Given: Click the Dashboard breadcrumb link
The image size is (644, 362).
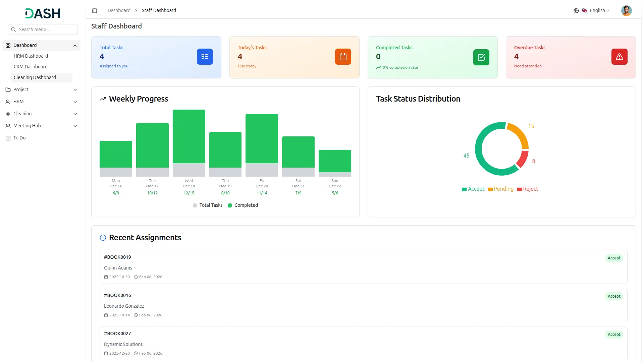Looking at the screenshot, I should 119,11.
